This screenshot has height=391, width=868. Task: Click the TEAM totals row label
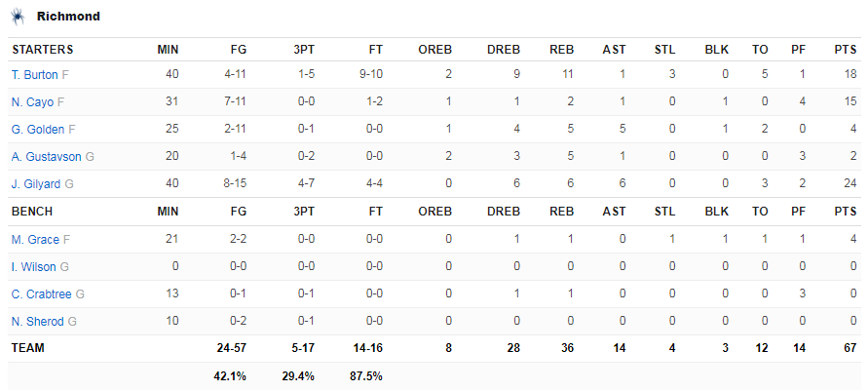(27, 348)
